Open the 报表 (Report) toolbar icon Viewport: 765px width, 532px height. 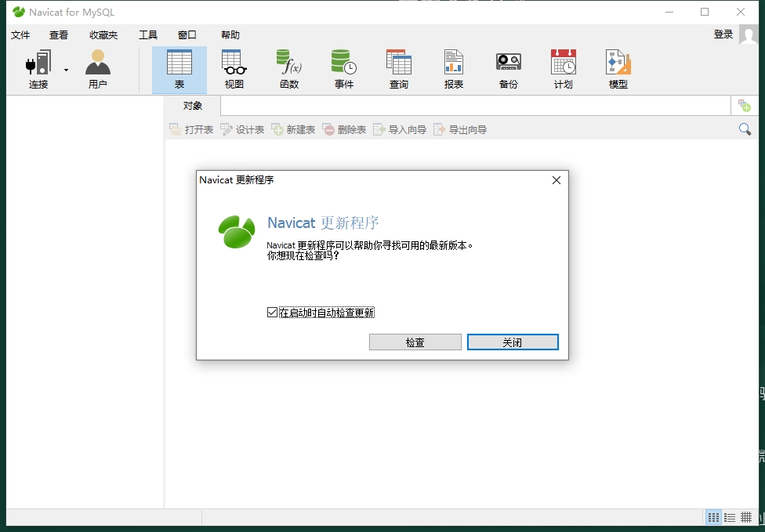(453, 63)
